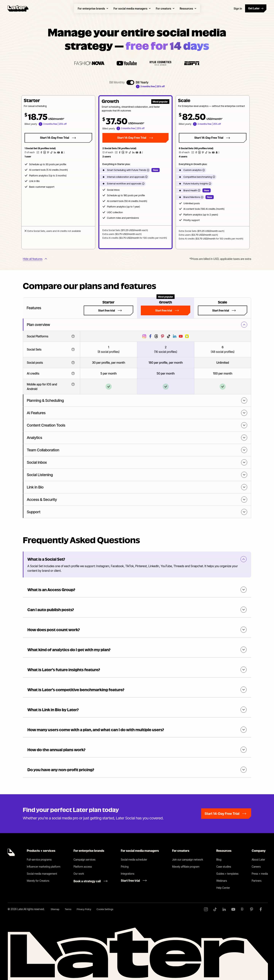Open the For enterprise brands menu
Image resolution: width=274 pixels, height=980 pixels.
(x=93, y=8)
